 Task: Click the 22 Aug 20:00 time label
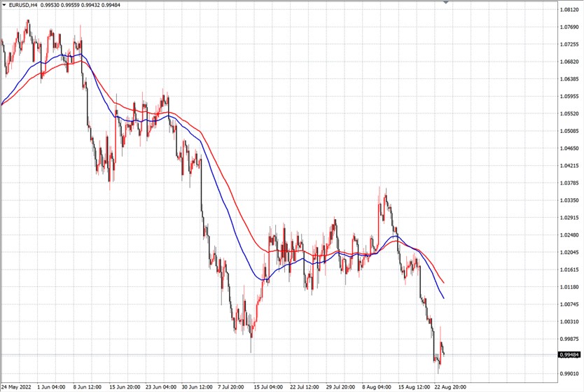(x=450, y=387)
